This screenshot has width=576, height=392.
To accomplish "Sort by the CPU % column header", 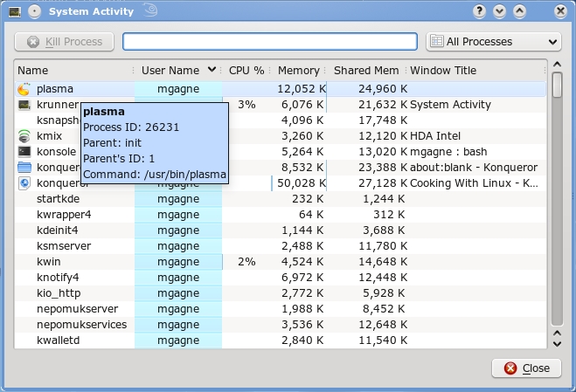I will [x=246, y=70].
